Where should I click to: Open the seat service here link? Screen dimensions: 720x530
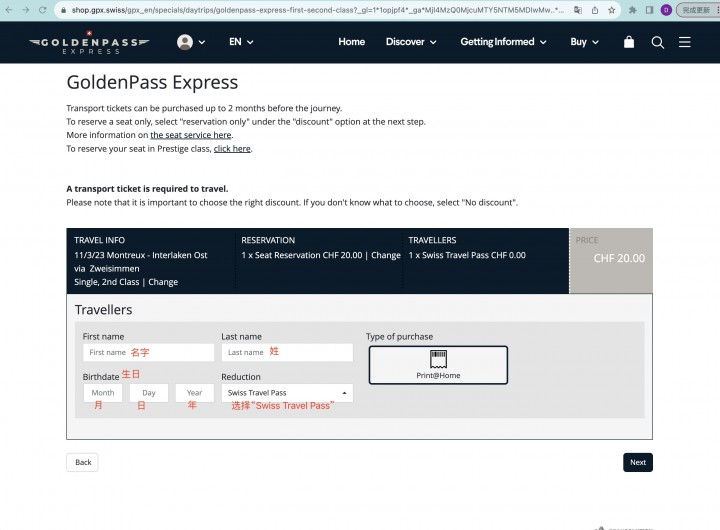[x=191, y=135]
